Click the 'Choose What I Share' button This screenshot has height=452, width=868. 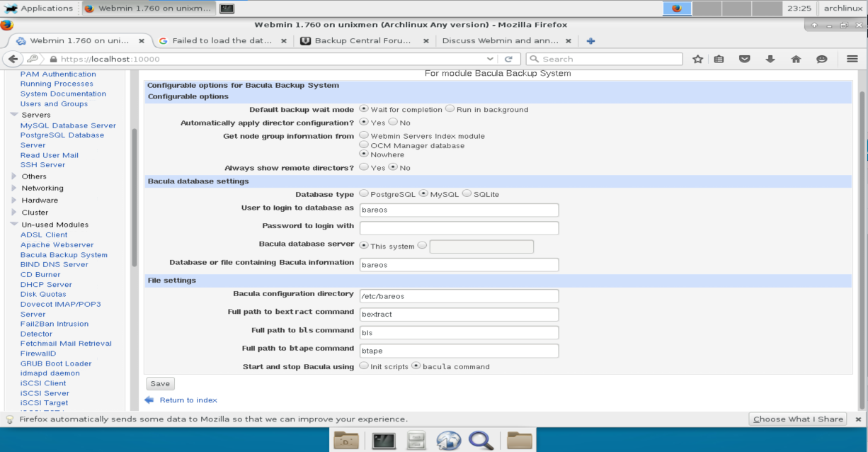coord(798,419)
